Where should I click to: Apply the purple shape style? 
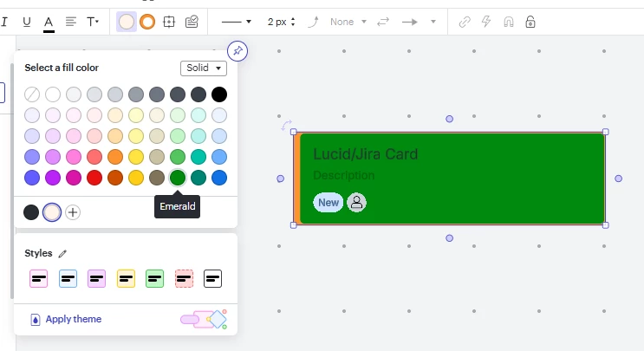(96, 279)
